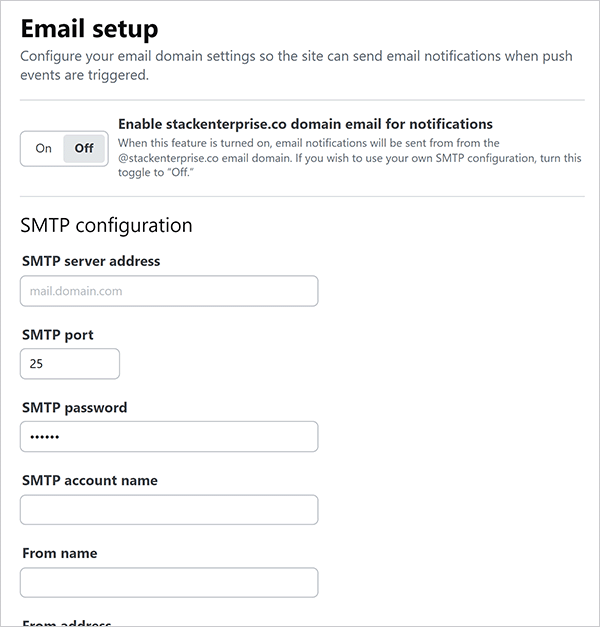
Task: Click the "SMTP password" label
Action: point(75,408)
